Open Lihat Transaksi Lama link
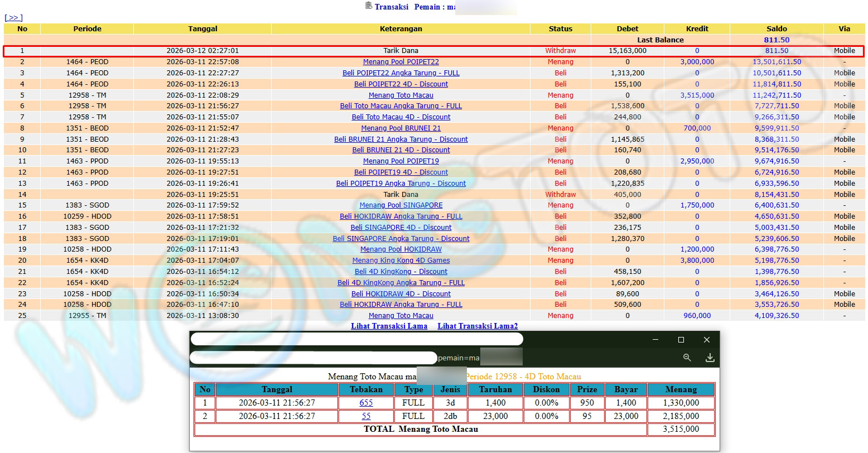The image size is (868, 453). (x=389, y=326)
